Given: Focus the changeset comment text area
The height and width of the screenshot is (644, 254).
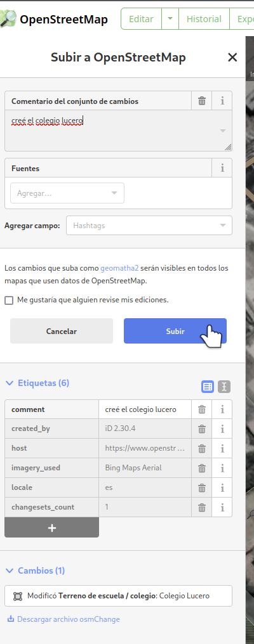Looking at the screenshot, I should click(x=118, y=131).
